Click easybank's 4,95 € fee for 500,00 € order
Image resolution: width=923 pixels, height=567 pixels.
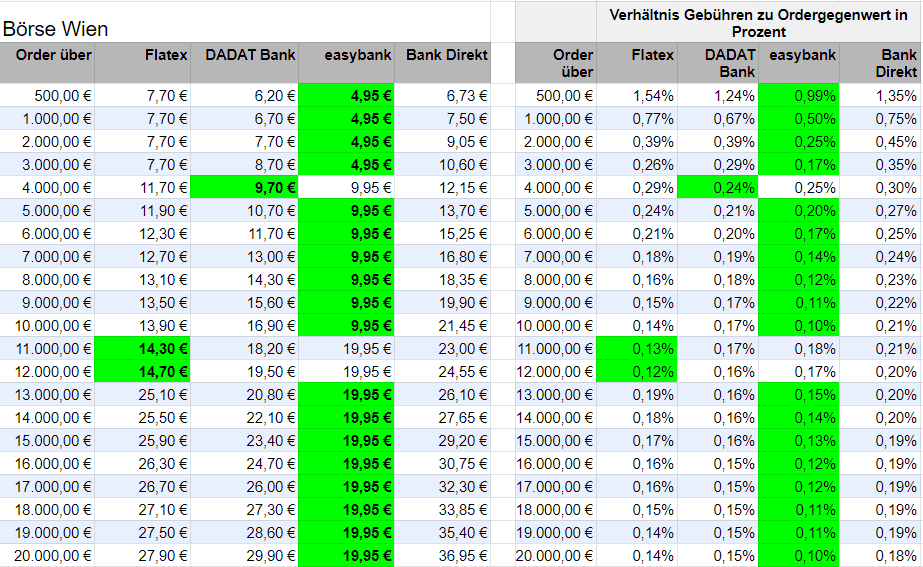(346, 95)
